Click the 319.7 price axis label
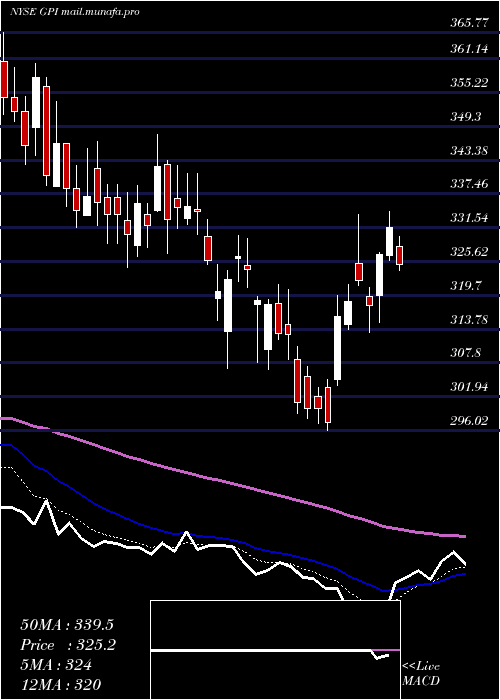The image size is (500, 700). [466, 286]
